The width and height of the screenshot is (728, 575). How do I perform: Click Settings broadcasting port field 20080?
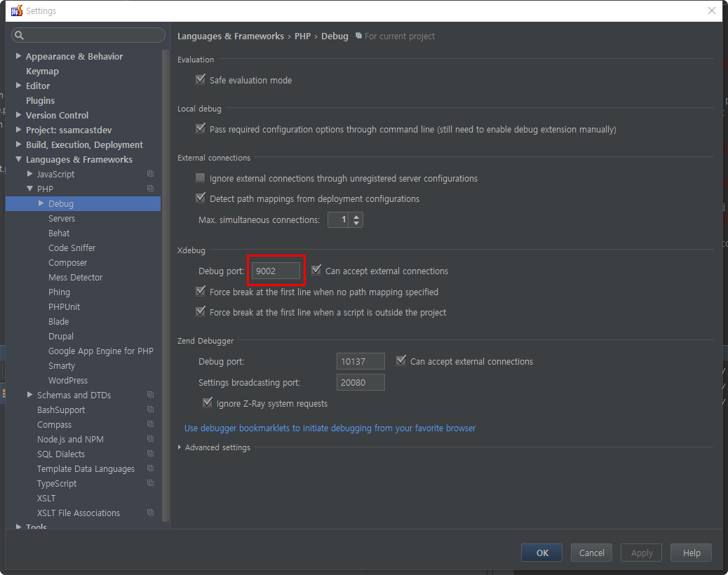pos(360,382)
